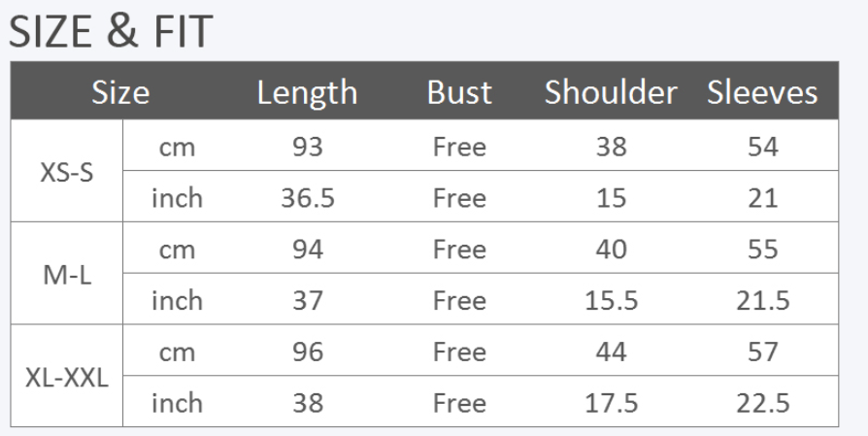Select the M-L inch length value 37

click(307, 301)
